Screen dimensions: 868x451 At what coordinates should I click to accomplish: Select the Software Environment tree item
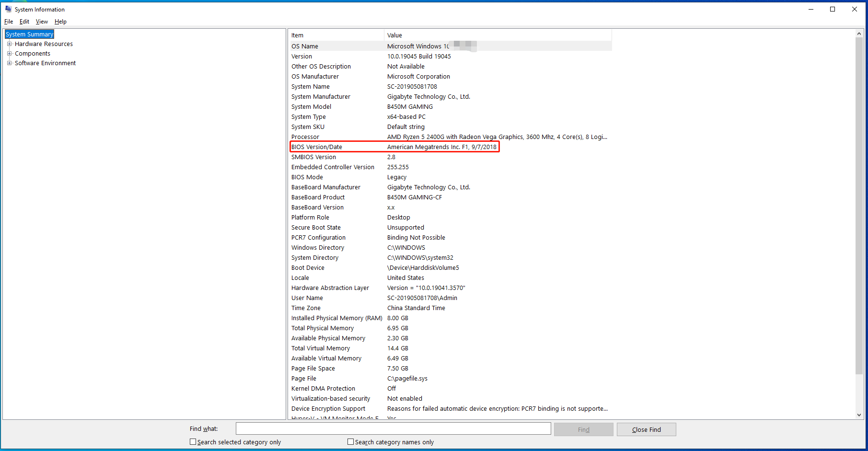[x=45, y=63]
